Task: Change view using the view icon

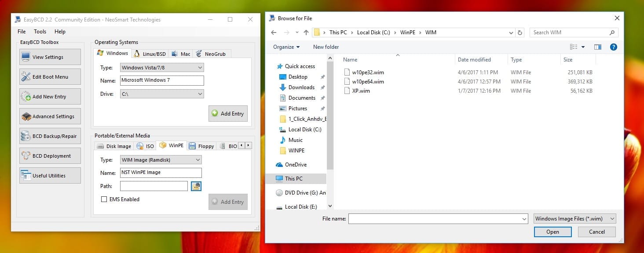Action: coord(574,47)
